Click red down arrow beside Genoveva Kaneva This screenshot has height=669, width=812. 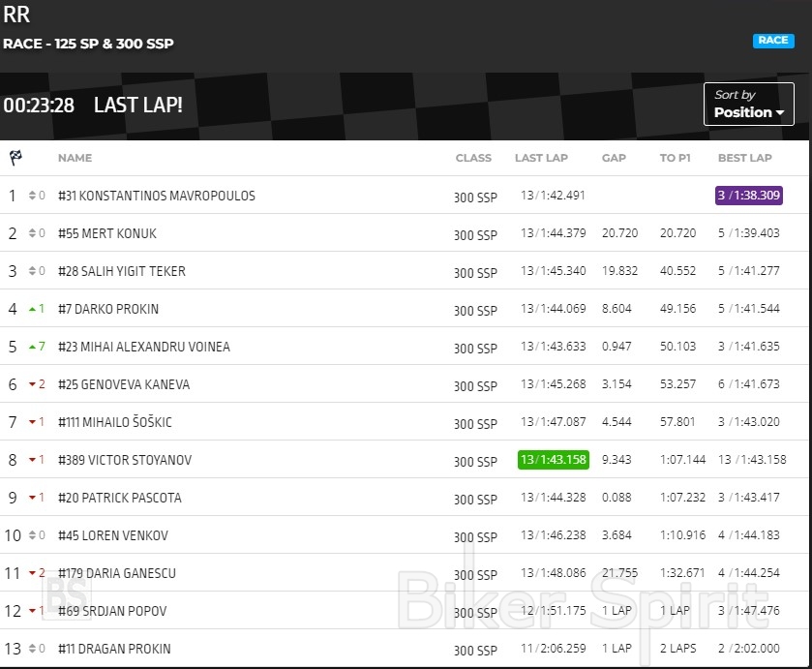(x=32, y=384)
